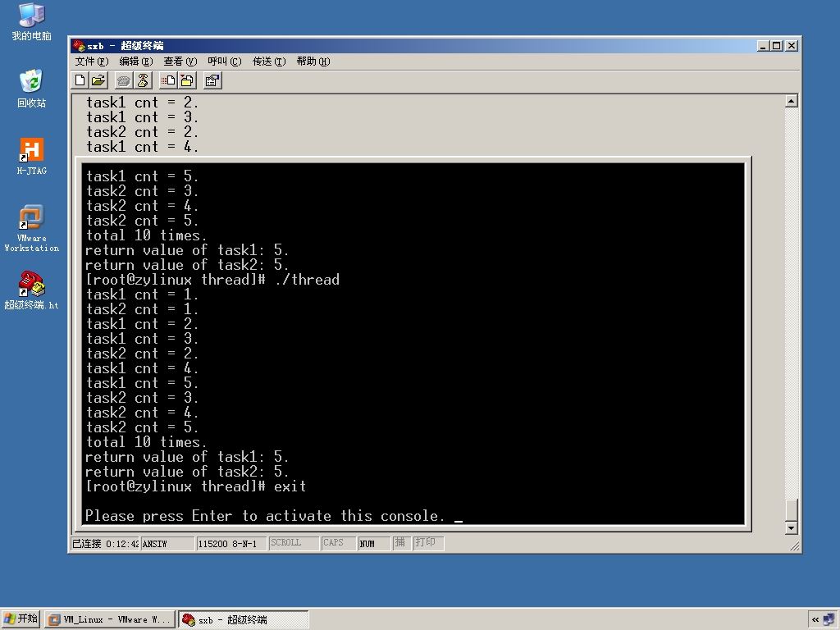Open the 帮助(H) menu

tap(313, 62)
